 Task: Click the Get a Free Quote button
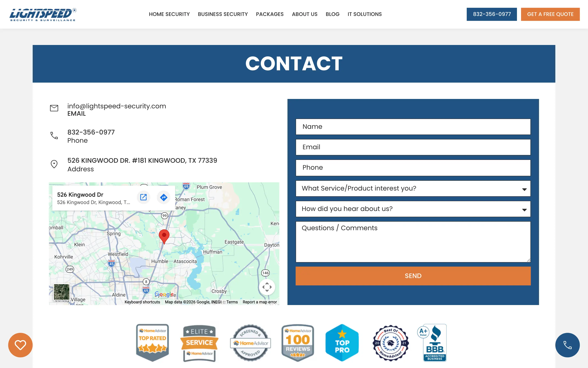click(x=550, y=14)
